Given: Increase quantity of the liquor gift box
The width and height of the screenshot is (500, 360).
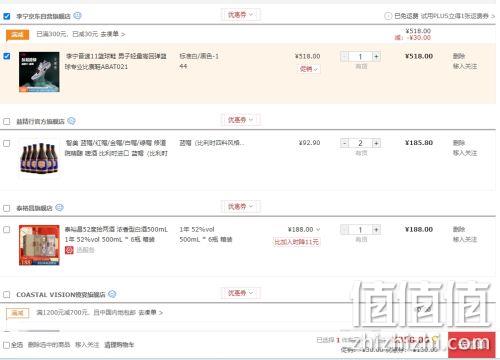Looking at the screenshot, I should pos(376,230).
